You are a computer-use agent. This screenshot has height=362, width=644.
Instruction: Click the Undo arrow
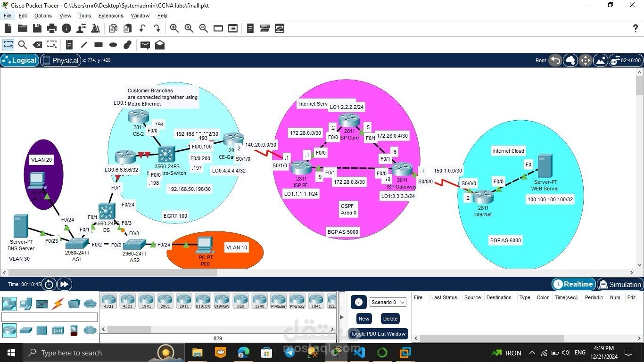coord(142,28)
